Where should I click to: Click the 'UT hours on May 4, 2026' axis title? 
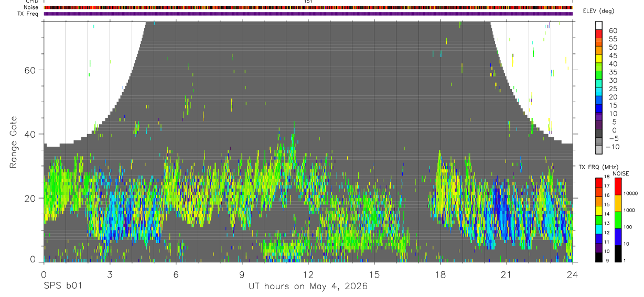tap(308, 287)
